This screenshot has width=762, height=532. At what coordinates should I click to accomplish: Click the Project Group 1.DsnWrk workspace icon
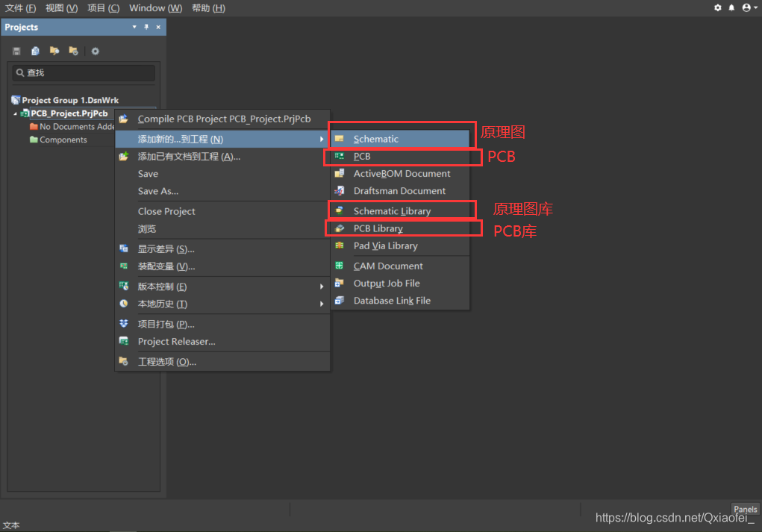(x=16, y=100)
